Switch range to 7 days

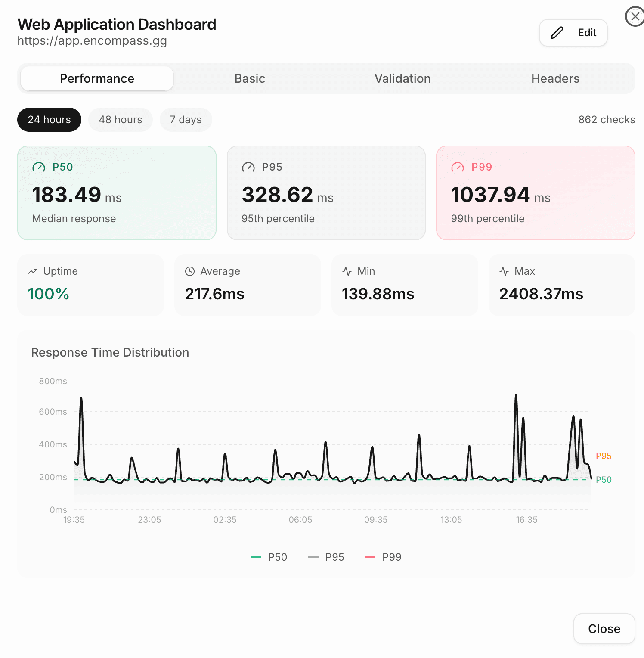click(186, 120)
